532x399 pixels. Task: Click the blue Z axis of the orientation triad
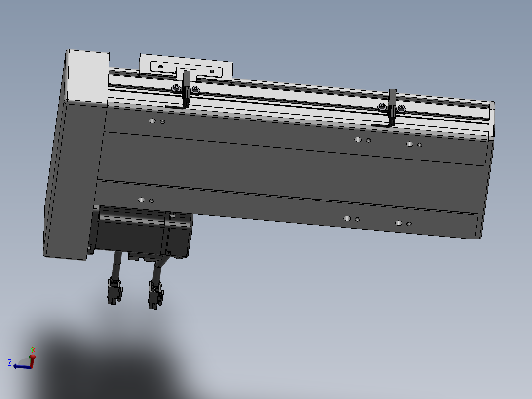tap(22, 366)
